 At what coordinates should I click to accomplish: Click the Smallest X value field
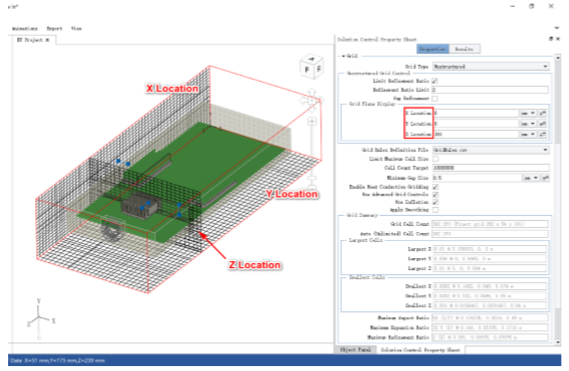click(x=490, y=286)
